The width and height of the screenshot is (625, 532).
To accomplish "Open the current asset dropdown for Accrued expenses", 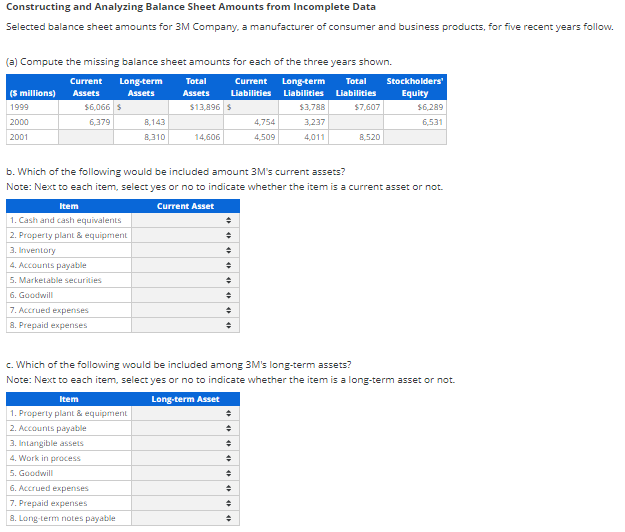I will pos(185,310).
